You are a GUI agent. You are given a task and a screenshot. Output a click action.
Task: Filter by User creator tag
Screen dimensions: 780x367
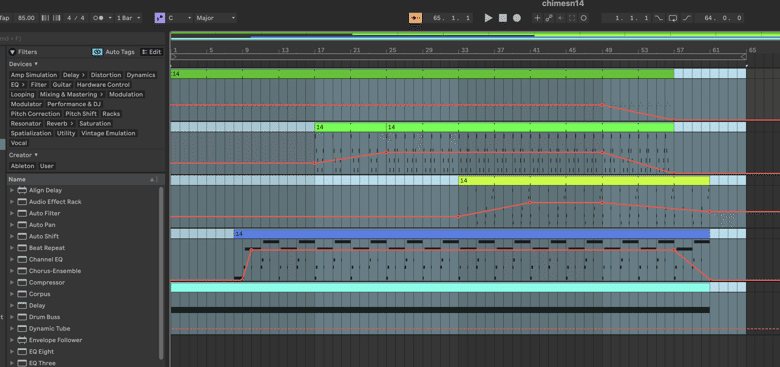47,166
